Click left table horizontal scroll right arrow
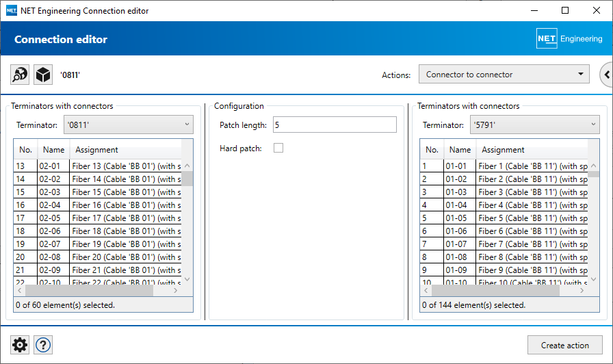Screen dimensions: 613x364 (176, 291)
